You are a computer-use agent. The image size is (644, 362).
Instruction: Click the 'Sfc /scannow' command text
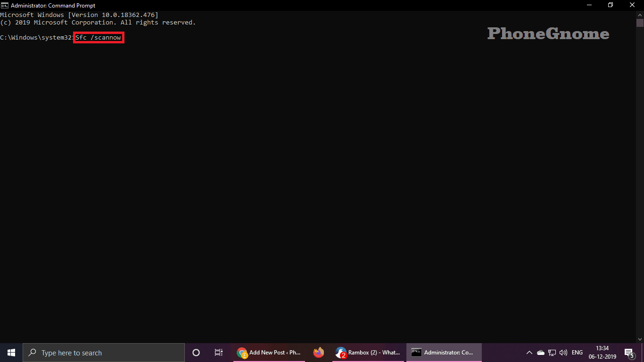pyautogui.click(x=99, y=37)
